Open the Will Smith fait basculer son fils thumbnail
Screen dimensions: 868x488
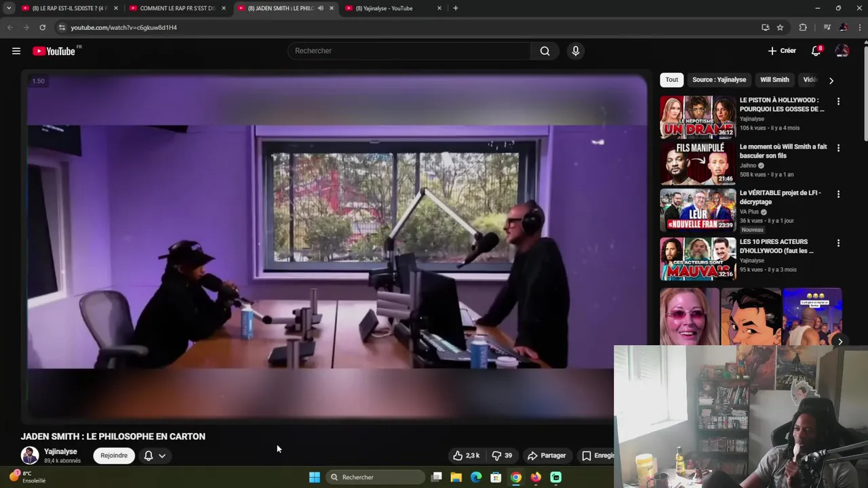pos(698,163)
